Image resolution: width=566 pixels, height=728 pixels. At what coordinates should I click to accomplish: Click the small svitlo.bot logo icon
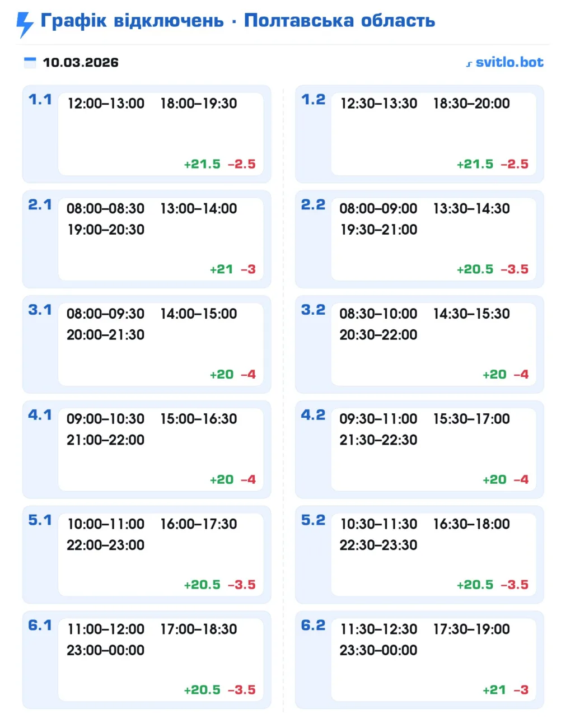pos(469,64)
